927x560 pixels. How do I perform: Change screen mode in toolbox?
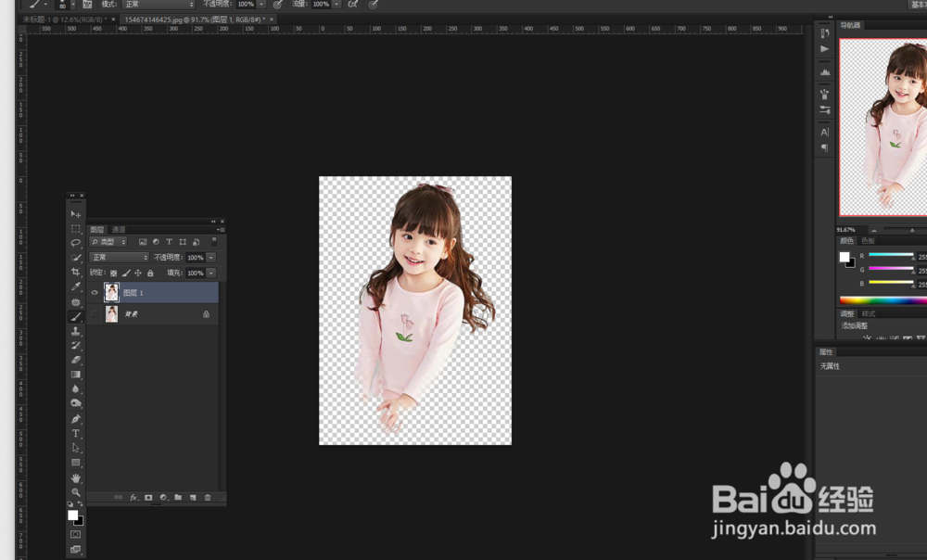point(76,550)
